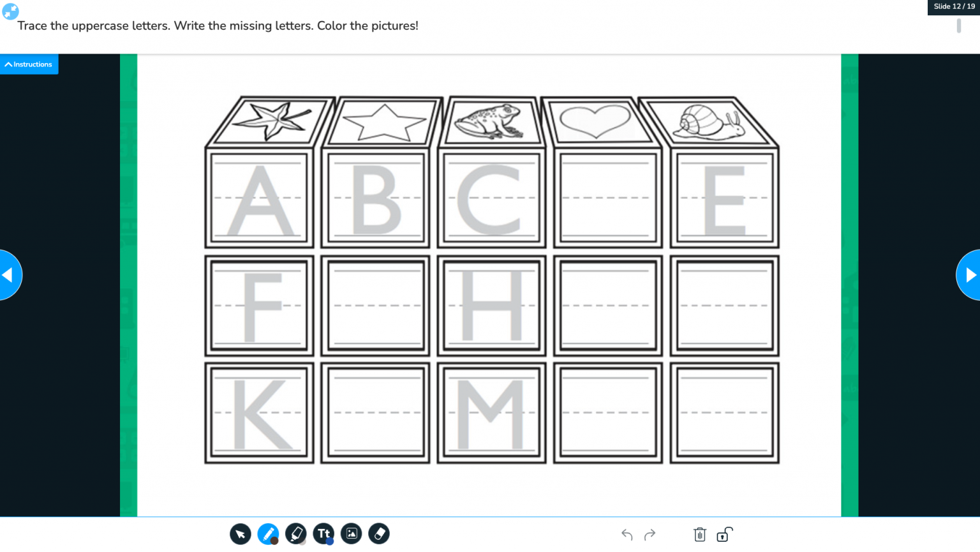Viewport: 980px width, 552px height.
Task: Go to the previous slide
Action: point(10,275)
